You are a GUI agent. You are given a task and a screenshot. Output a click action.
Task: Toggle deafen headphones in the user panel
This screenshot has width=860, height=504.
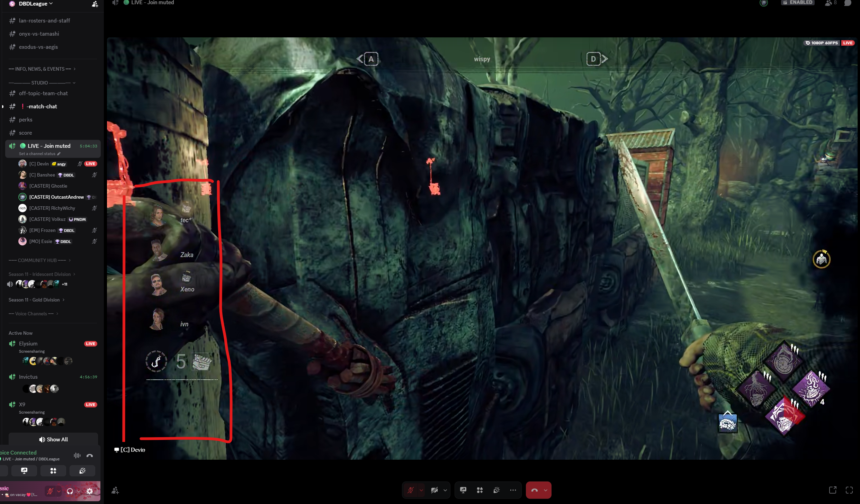[70, 491]
